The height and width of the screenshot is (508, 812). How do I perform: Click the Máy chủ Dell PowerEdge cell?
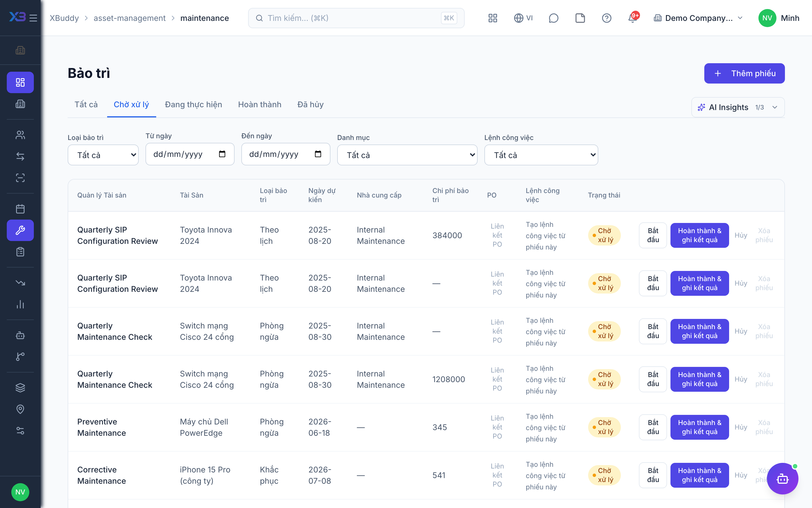pos(204,427)
